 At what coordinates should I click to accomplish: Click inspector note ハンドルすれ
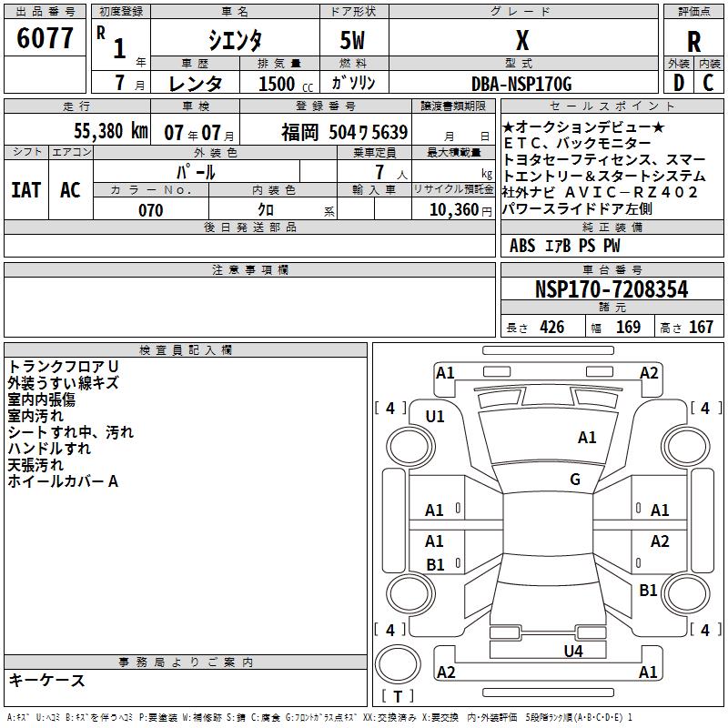click(49, 449)
